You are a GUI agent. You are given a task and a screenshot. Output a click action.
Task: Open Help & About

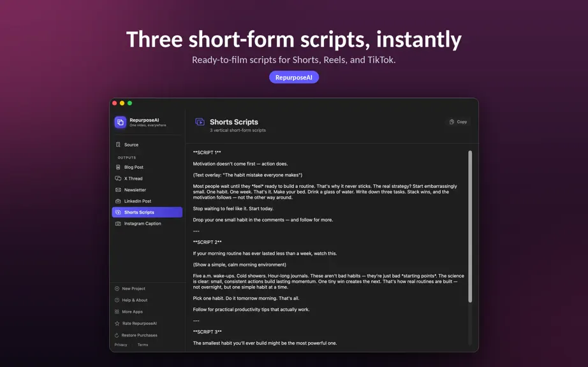pyautogui.click(x=131, y=300)
